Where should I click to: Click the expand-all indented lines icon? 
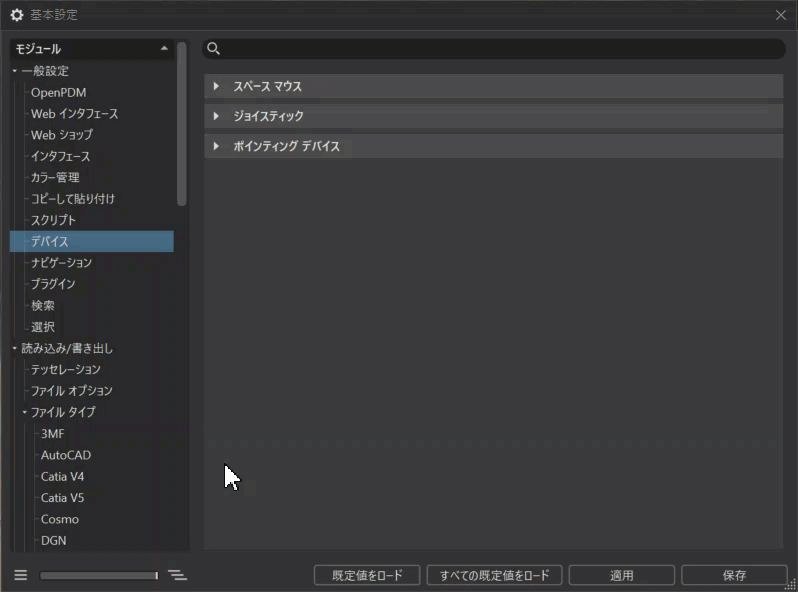coord(177,575)
